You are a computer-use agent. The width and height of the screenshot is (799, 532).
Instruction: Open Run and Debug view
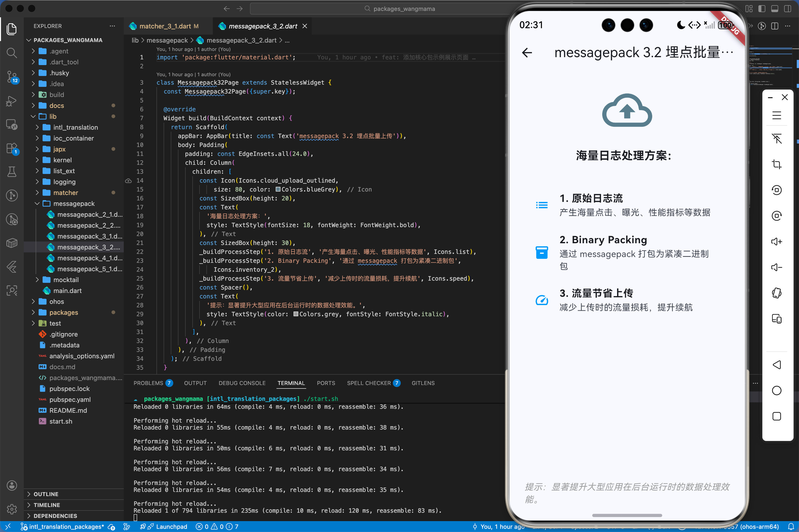[12, 101]
